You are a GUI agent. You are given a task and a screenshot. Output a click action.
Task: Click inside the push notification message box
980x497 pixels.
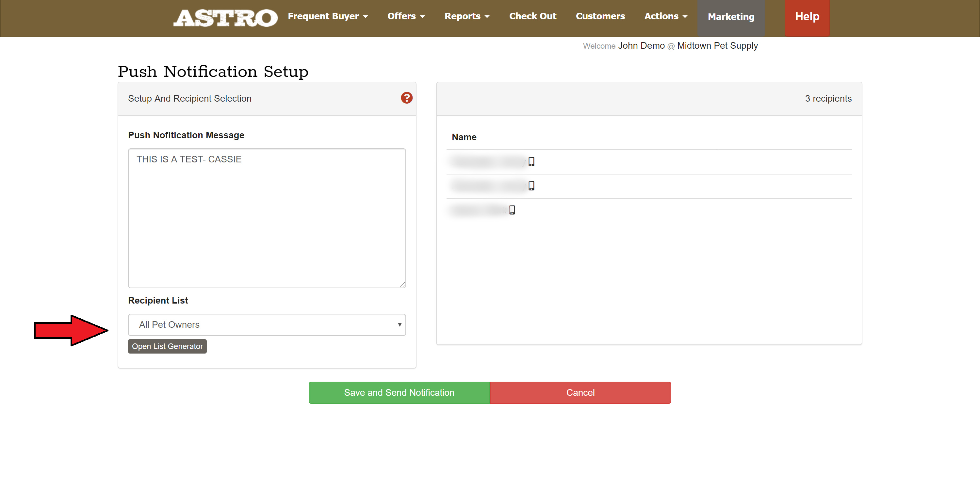pyautogui.click(x=267, y=218)
